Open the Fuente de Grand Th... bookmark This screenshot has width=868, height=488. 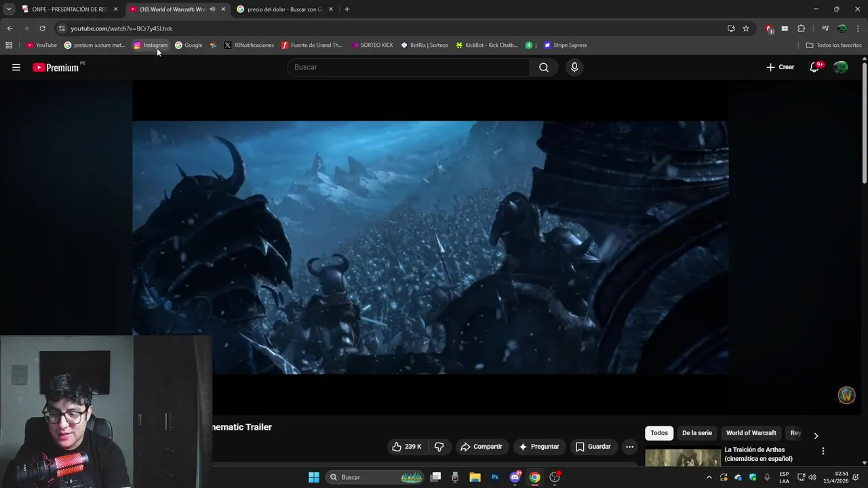pyautogui.click(x=312, y=45)
